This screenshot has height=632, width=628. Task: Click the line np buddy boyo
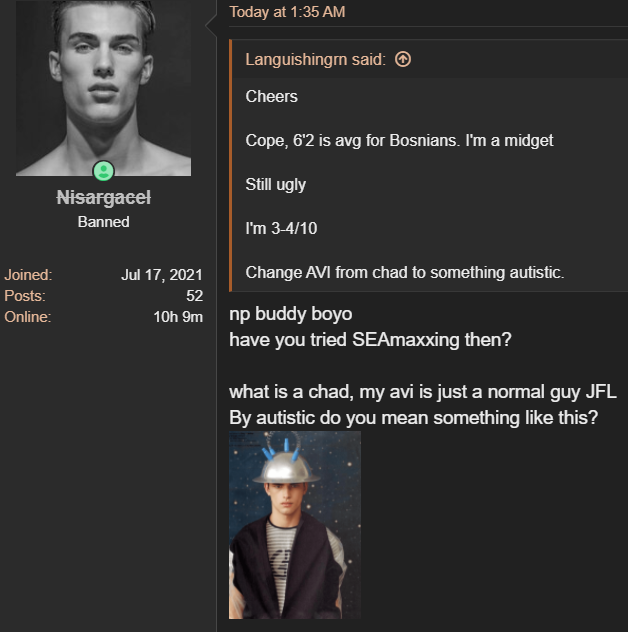click(x=291, y=314)
